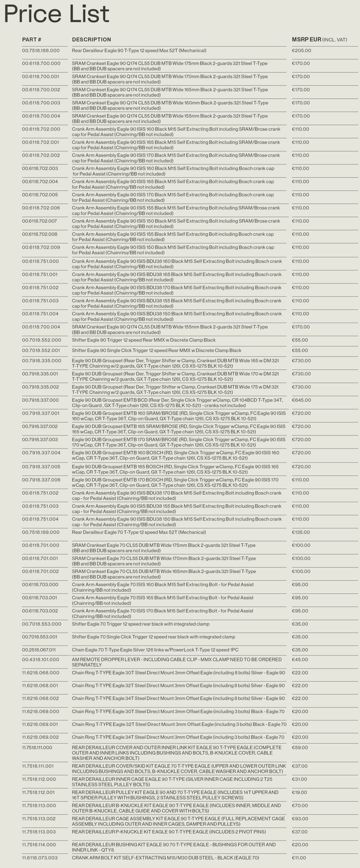
Task: Click the €135.00 price
Action: (x=301, y=532)
